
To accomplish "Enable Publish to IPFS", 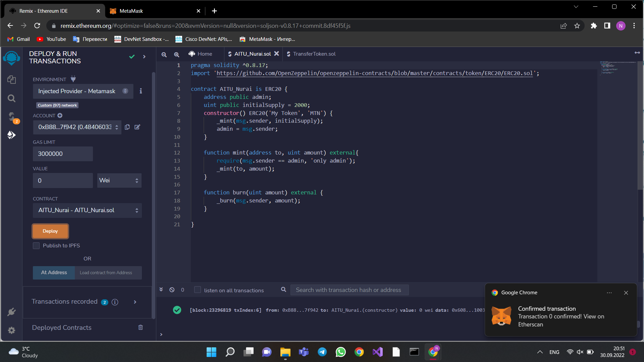I will coord(36,245).
